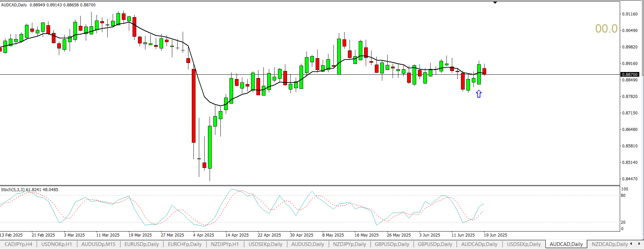This screenshot has height=249, width=644.
Task: Click the 22 Apr 2025 date label
Action: [x=269, y=235]
